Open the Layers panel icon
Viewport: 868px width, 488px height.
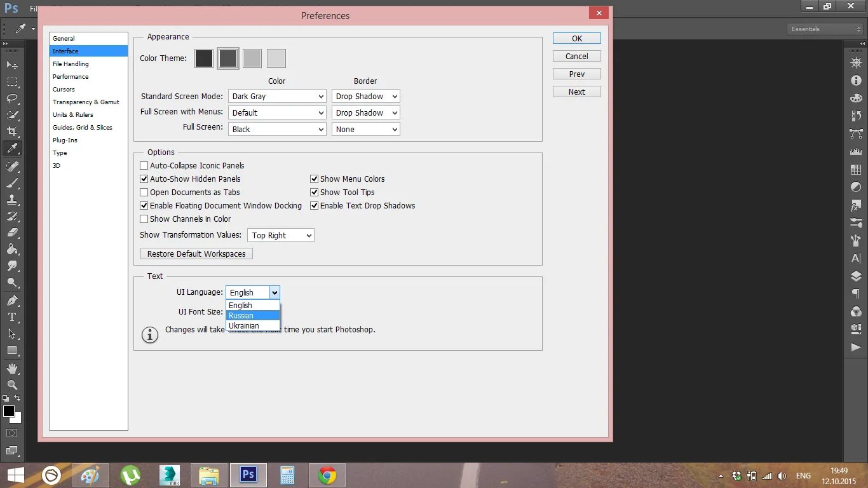pos(856,276)
